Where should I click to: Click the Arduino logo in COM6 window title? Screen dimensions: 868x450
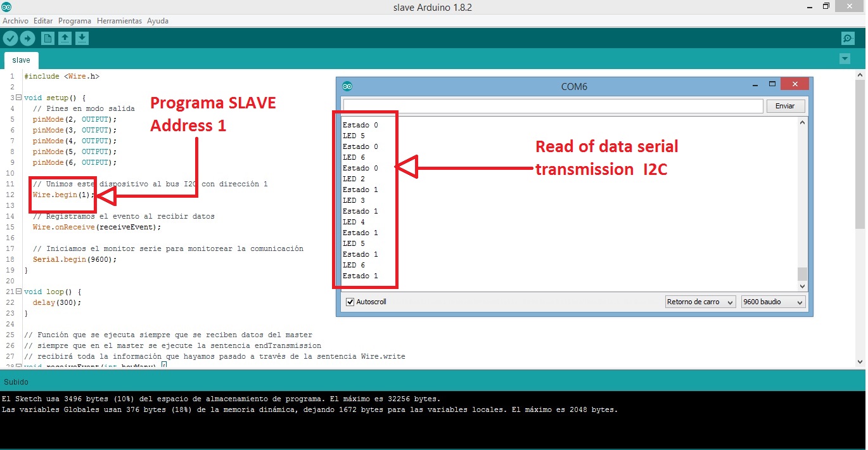click(347, 86)
